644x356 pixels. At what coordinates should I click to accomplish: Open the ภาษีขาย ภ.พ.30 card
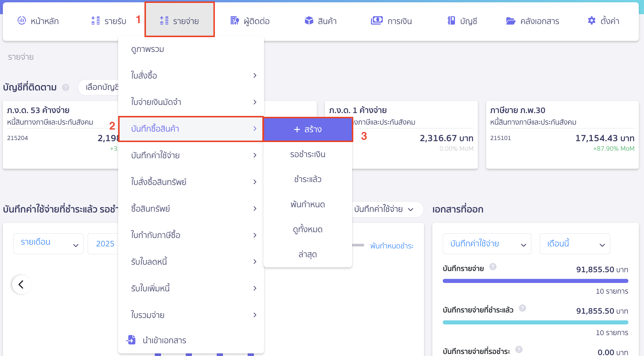click(x=562, y=135)
